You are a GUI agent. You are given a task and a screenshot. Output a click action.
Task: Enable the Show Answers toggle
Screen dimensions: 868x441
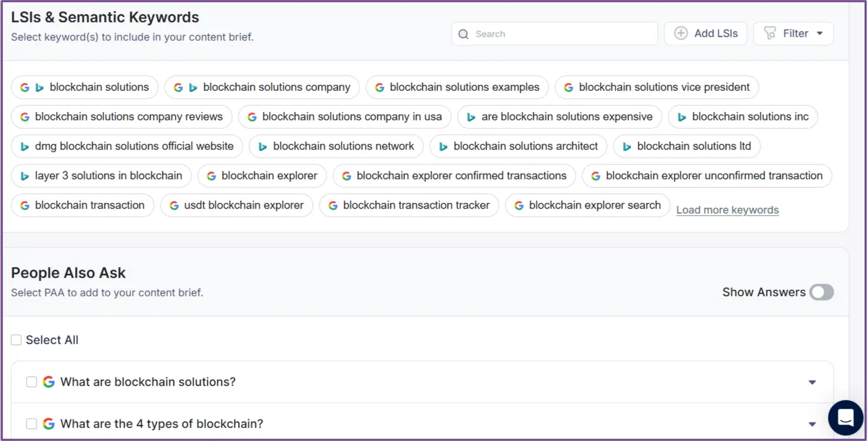point(821,292)
